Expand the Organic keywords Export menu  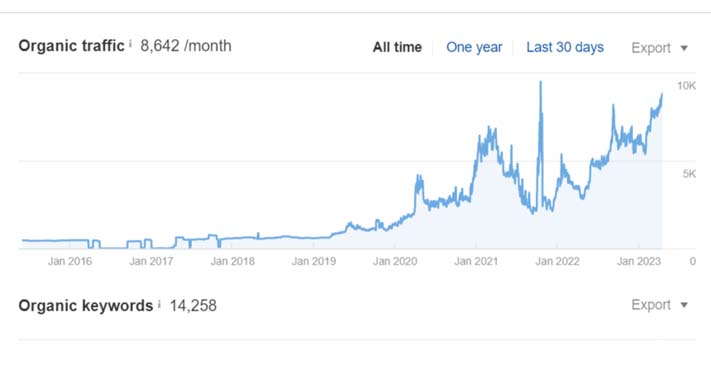[x=660, y=305]
